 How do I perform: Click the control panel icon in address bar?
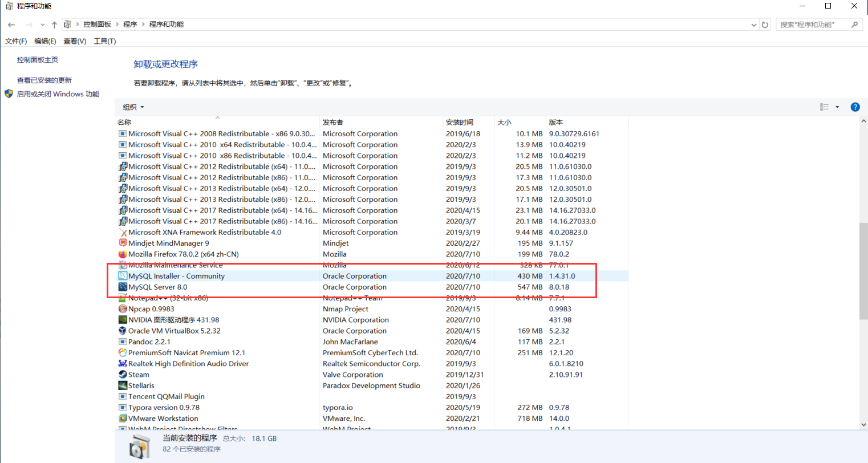click(68, 25)
